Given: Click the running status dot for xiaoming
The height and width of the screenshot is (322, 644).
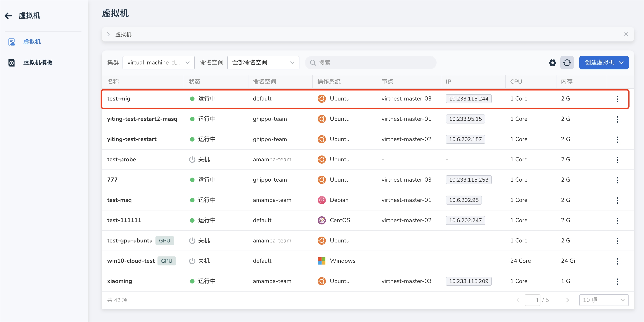Looking at the screenshot, I should click(x=192, y=281).
